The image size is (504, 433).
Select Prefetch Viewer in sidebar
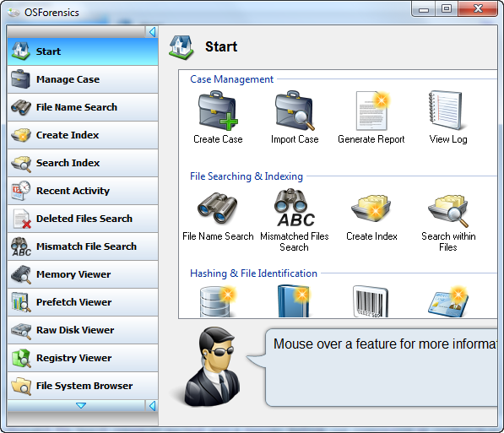(83, 302)
